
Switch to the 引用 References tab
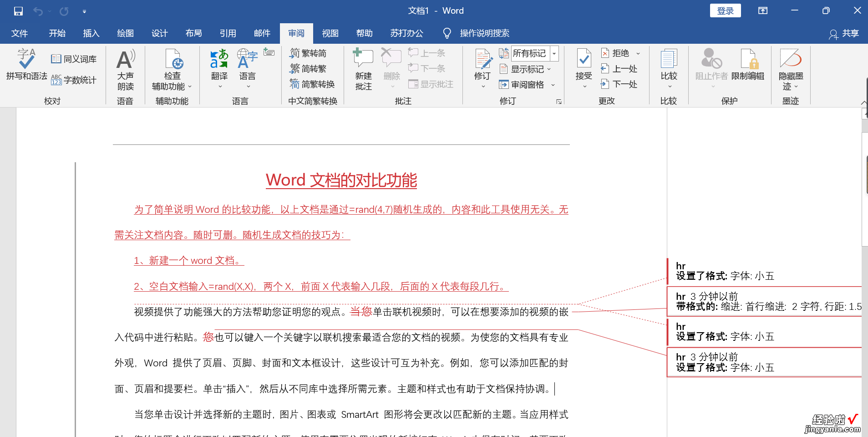[x=228, y=33]
